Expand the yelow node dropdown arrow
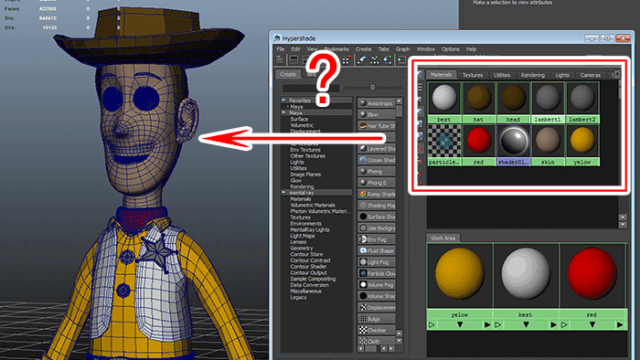 tap(460, 325)
